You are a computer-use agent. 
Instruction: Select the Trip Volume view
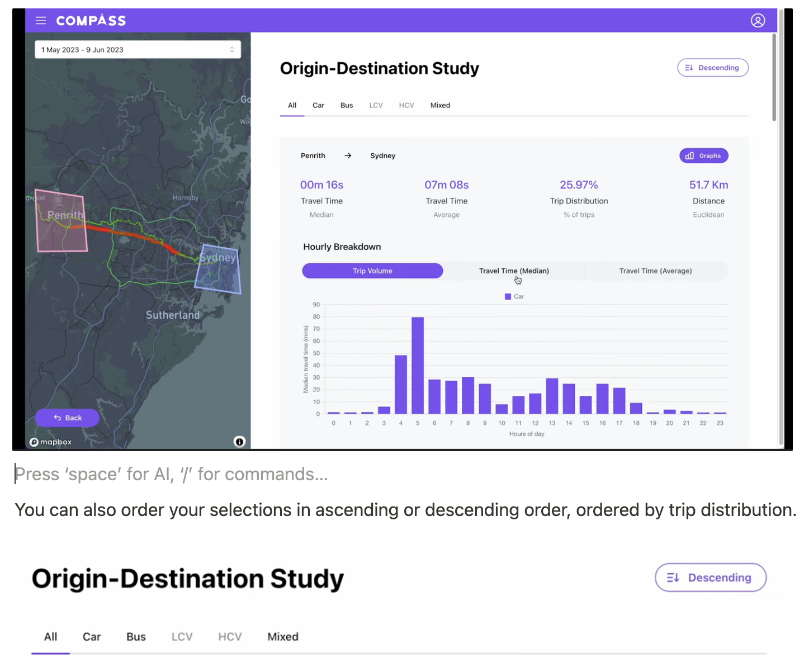tap(372, 271)
